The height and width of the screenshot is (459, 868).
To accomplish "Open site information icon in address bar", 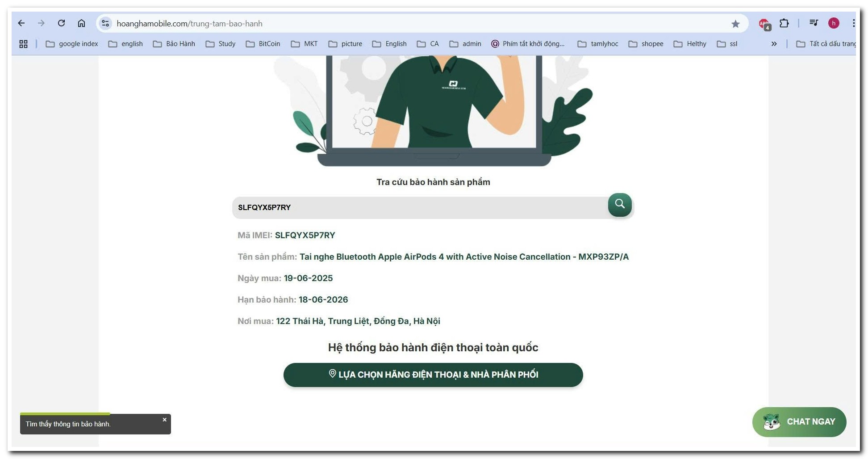I will pyautogui.click(x=105, y=23).
